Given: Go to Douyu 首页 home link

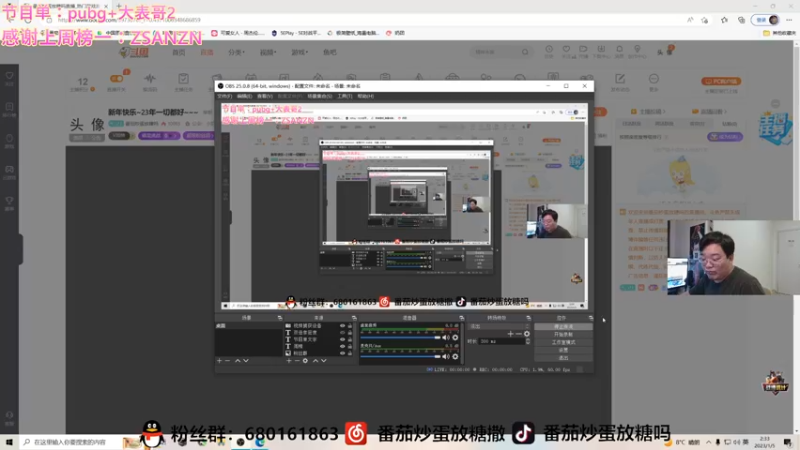Looking at the screenshot, I should [x=179, y=52].
